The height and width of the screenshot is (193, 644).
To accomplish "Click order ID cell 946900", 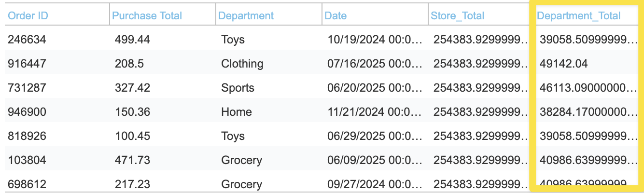I will tap(27, 112).
